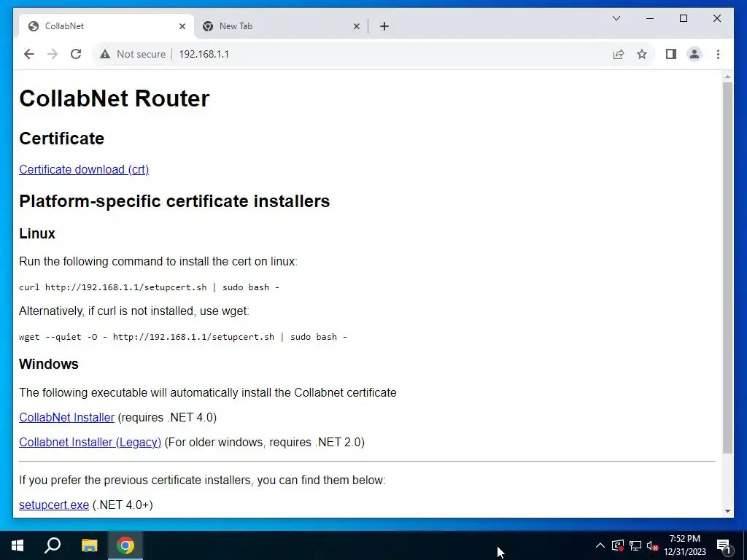
Task: Open the Collabnet Installer (Legacy) link
Action: (x=90, y=442)
